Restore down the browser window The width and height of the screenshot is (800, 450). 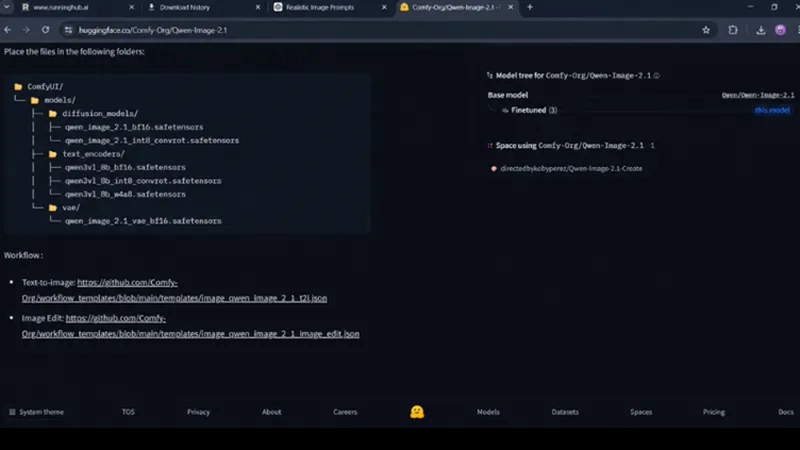(774, 7)
